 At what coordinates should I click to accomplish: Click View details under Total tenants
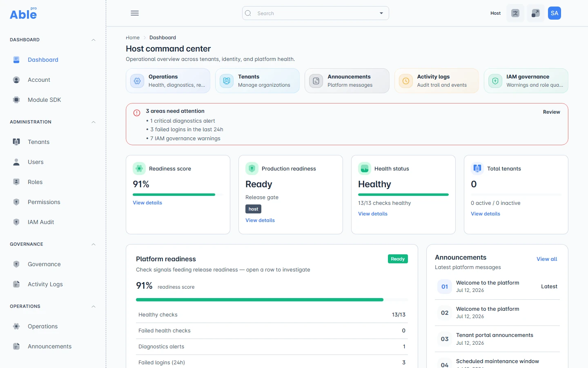[486, 214]
